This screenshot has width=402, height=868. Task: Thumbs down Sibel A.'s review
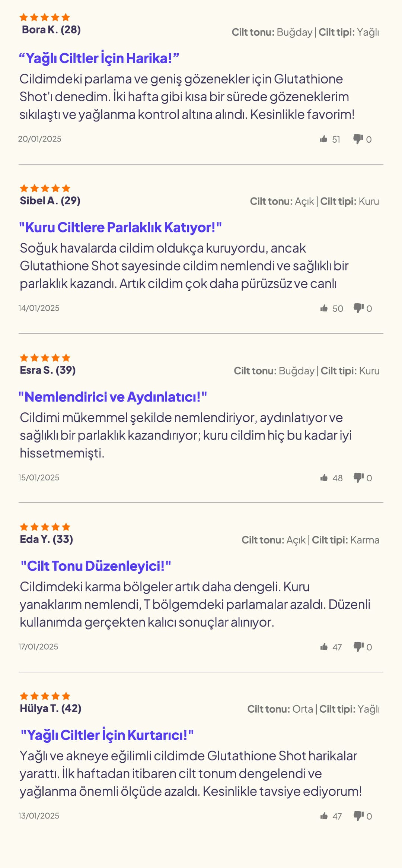click(358, 308)
